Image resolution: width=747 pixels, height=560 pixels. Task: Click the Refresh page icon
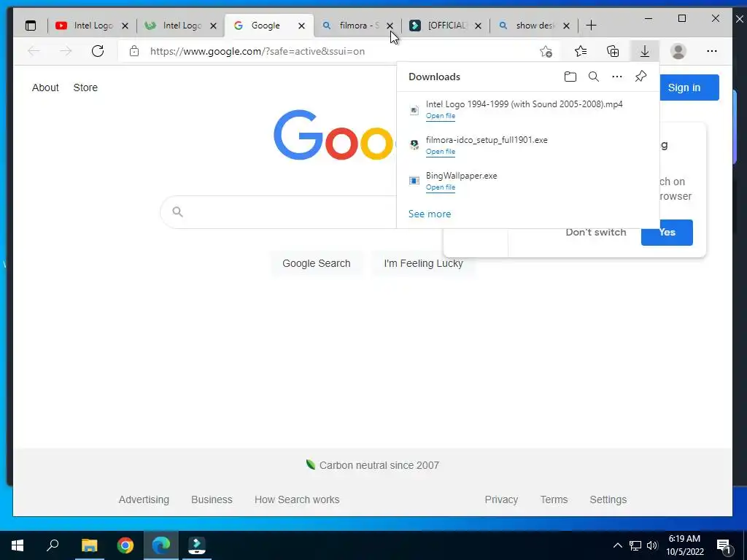pyautogui.click(x=98, y=51)
